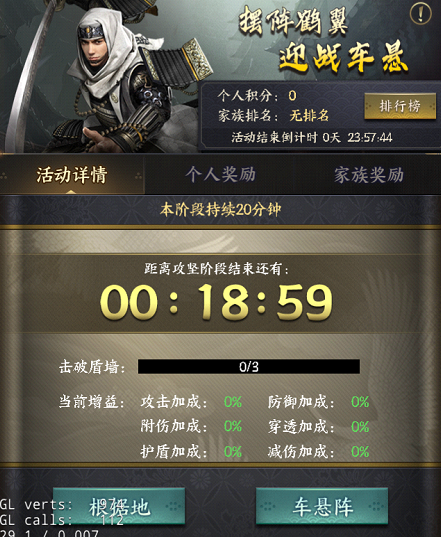The height and width of the screenshot is (537, 441).
Task: Click the 穿透加成 0% value
Action: 360,427
